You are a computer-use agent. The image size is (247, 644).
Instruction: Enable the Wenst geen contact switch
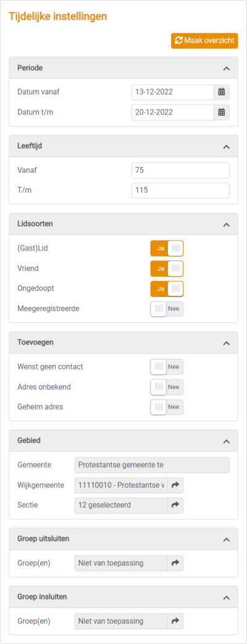(x=167, y=367)
